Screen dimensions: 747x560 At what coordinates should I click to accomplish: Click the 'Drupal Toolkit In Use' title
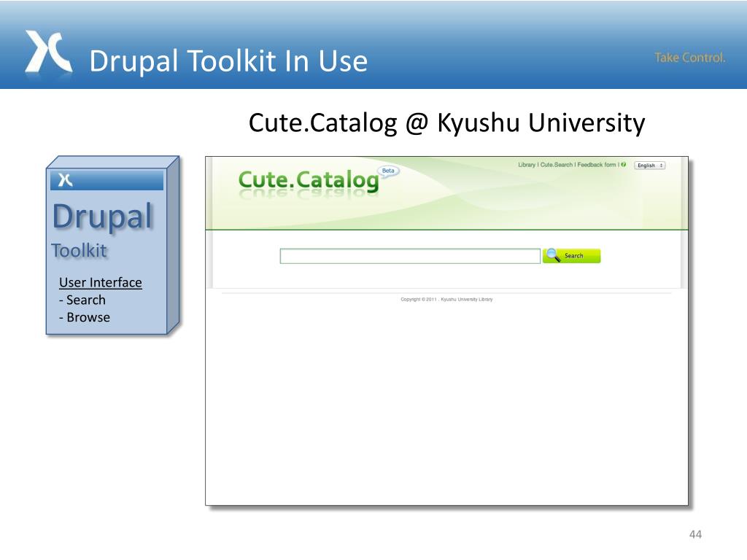coord(228,61)
